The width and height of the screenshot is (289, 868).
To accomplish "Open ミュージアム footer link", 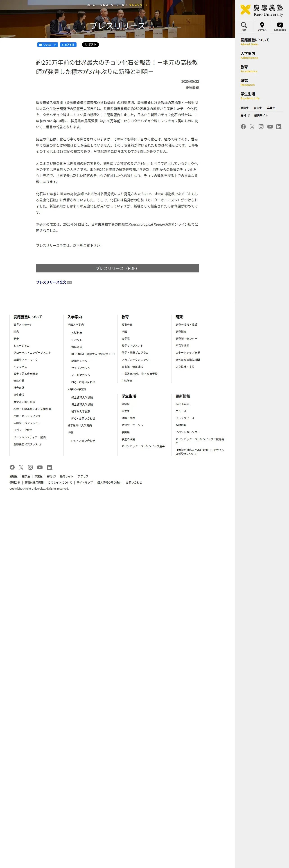I will (x=22, y=346).
